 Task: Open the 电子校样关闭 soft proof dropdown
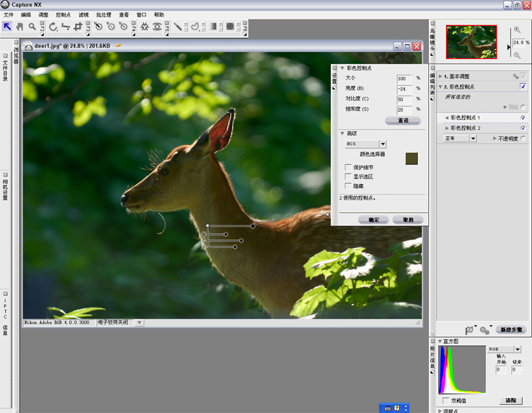click(140, 323)
